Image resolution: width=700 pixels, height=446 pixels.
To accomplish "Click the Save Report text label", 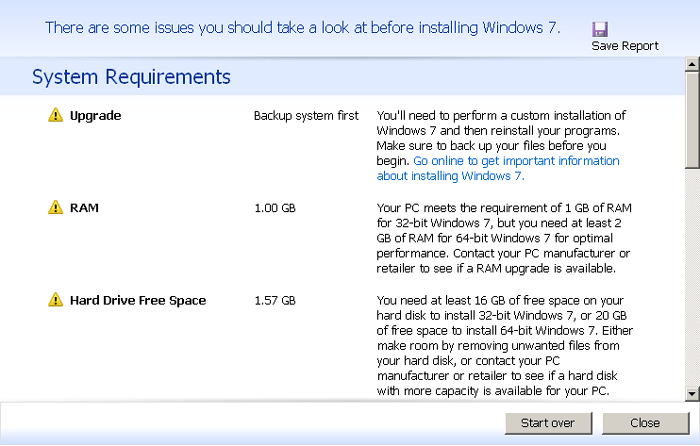I will click(625, 46).
